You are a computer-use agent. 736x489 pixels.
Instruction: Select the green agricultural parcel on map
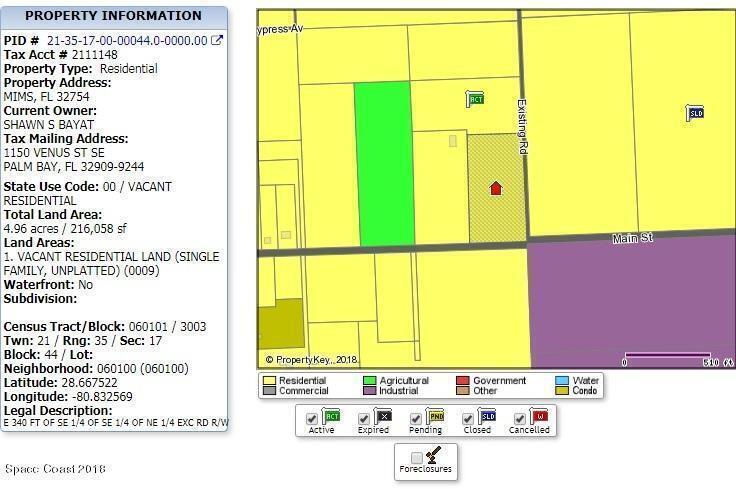pos(384,165)
